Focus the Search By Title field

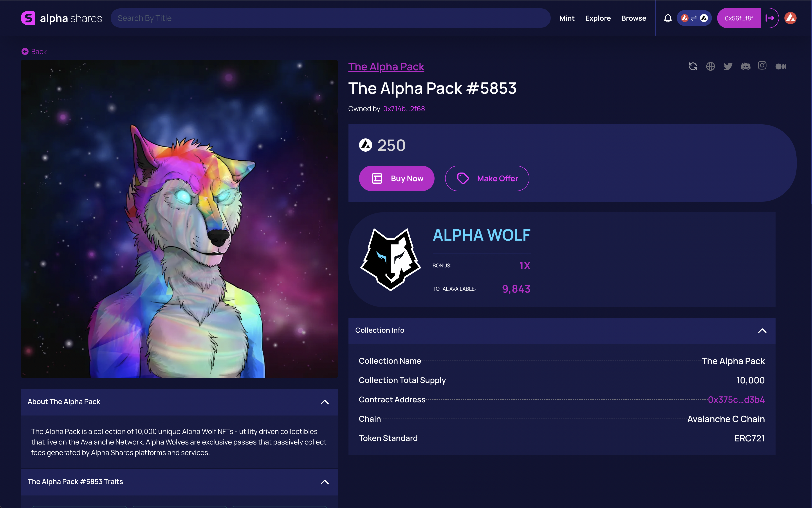330,18
